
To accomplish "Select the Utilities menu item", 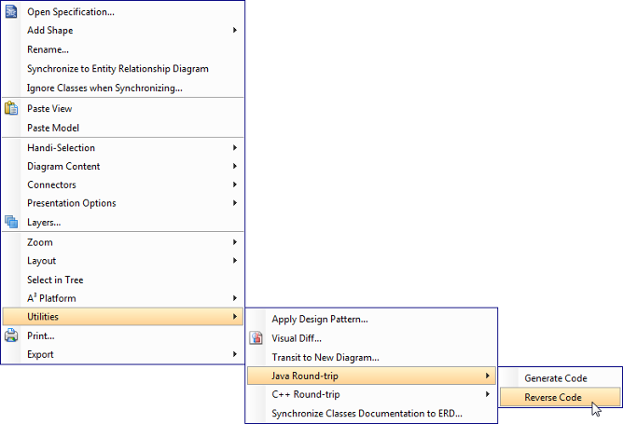I will [x=123, y=316].
